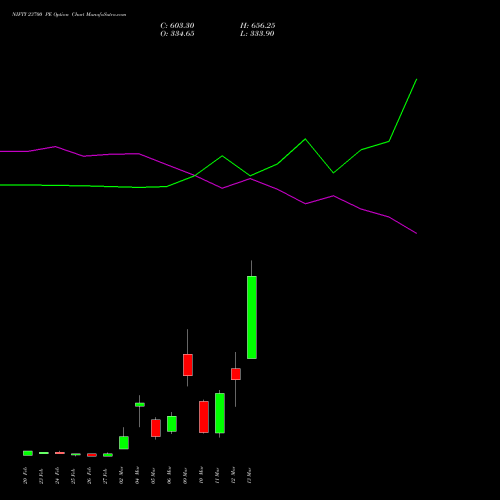Select the high value 'H: 656.25'
500x500 pixels.
click(x=258, y=26)
